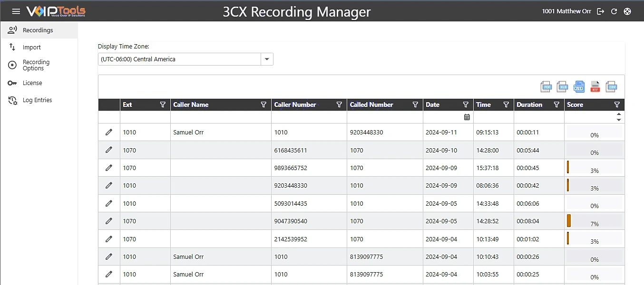Sort by the Caller Name column header

191,105
